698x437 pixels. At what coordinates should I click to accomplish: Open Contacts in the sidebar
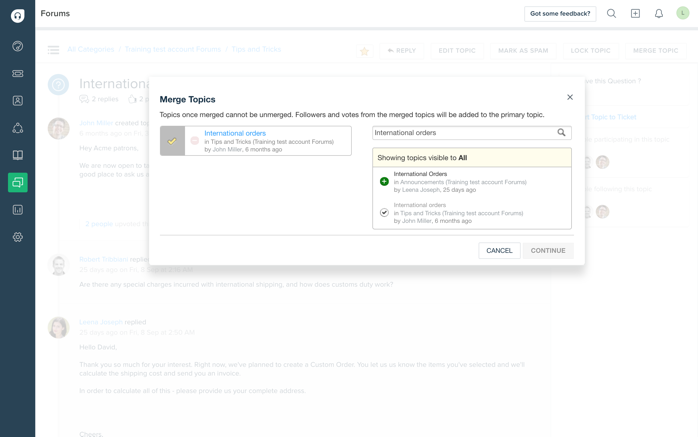(17, 101)
